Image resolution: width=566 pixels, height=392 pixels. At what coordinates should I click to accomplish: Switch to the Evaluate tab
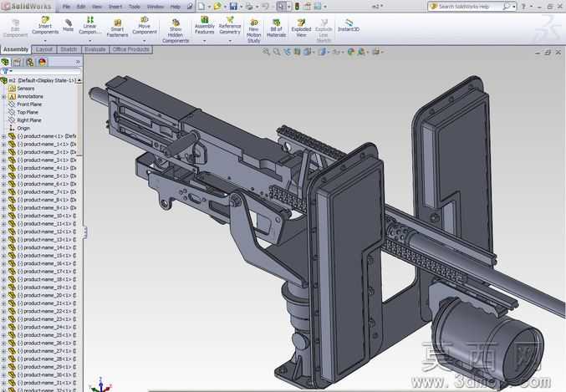coord(95,49)
